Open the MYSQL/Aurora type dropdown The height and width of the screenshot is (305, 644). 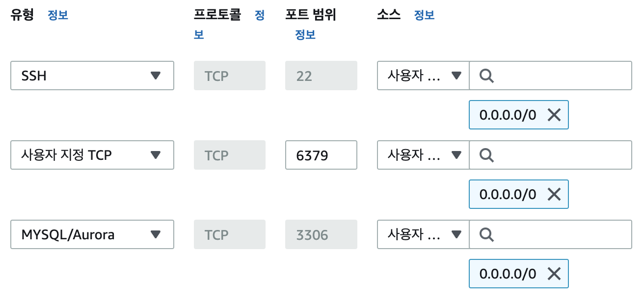pyautogui.click(x=92, y=234)
